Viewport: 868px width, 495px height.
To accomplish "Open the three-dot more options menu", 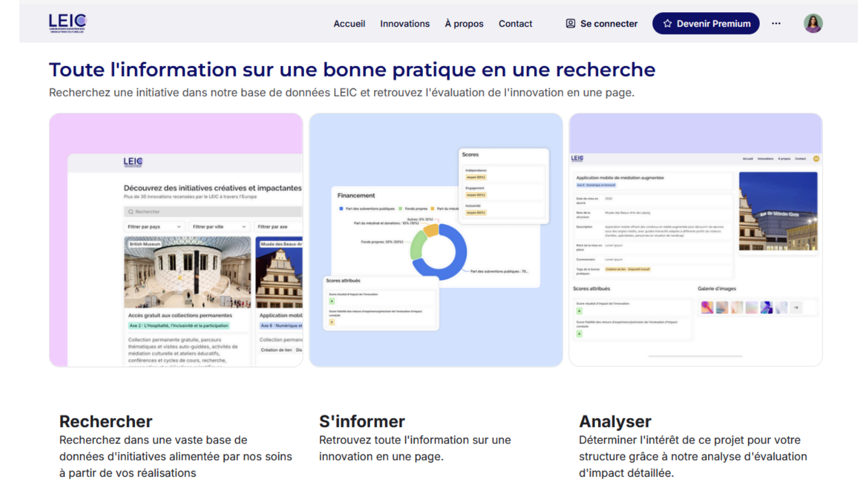I will coord(776,23).
